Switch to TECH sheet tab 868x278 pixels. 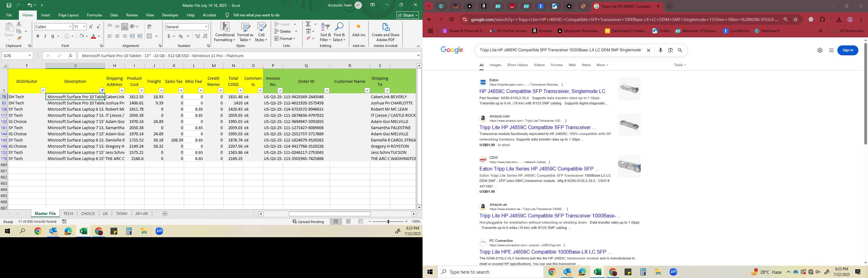coord(68,214)
